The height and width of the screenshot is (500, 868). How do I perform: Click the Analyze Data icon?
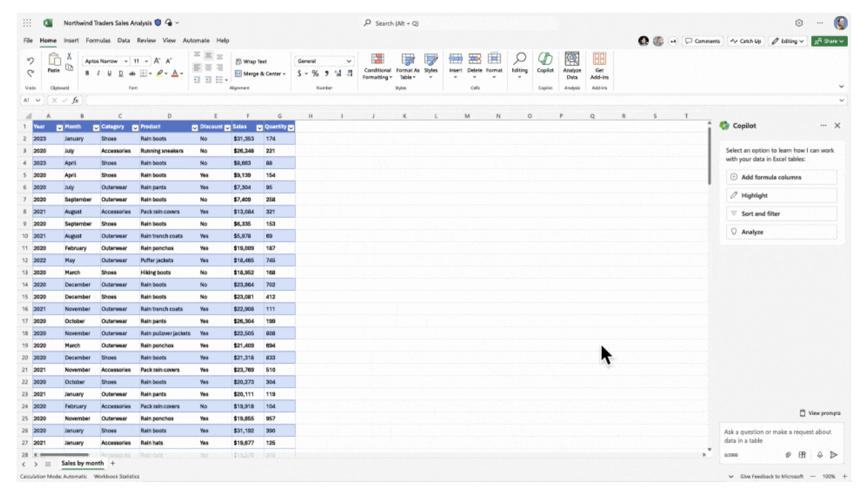pyautogui.click(x=572, y=59)
